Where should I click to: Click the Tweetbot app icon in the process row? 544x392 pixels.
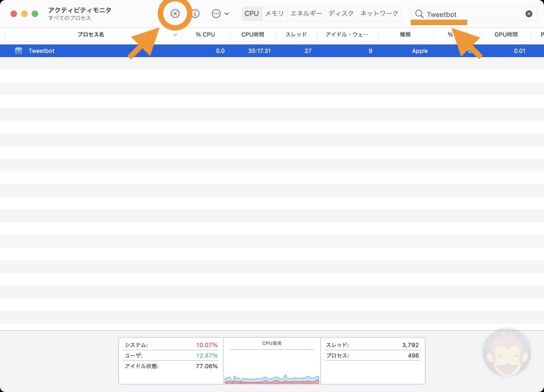tap(19, 50)
